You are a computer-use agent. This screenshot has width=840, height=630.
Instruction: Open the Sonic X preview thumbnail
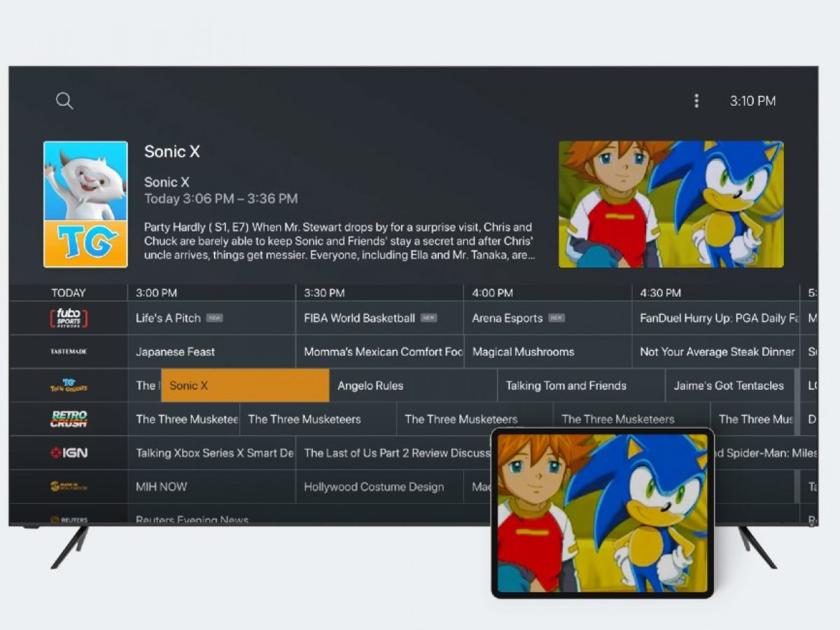coord(671,204)
